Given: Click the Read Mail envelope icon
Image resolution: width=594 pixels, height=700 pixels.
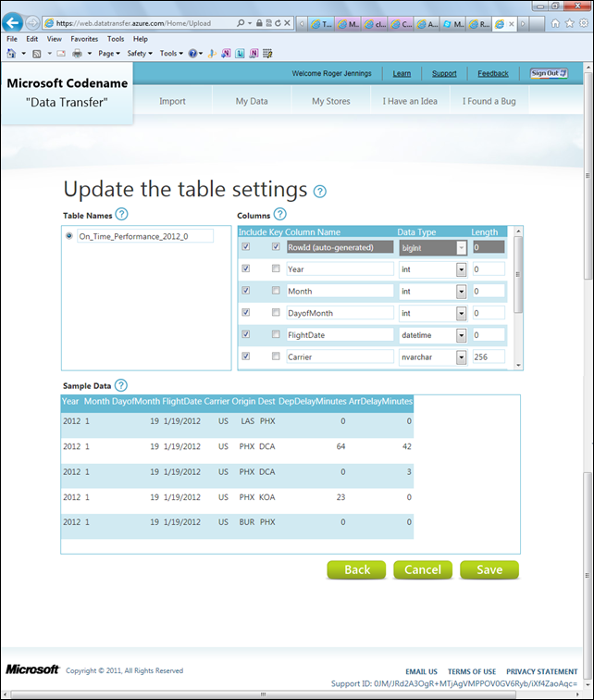Looking at the screenshot, I should tap(61, 54).
